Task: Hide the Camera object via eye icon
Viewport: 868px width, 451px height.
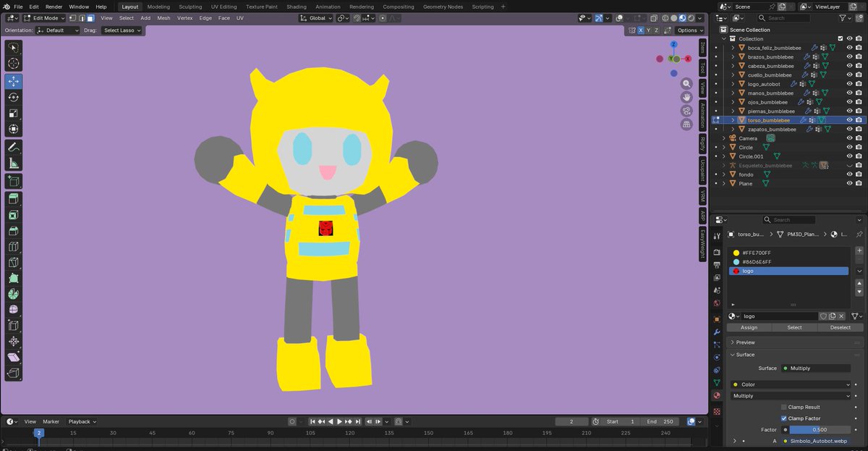Action: 849,138
